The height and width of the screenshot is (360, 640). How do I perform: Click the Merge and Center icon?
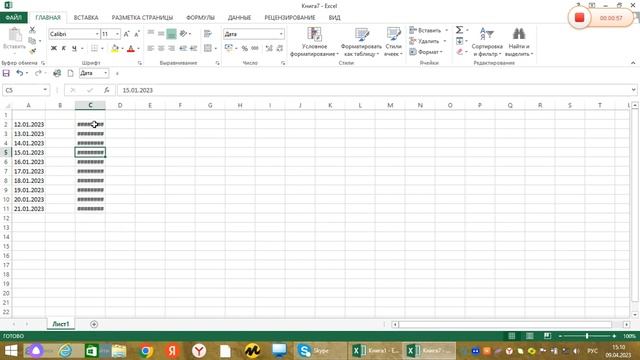pyautogui.click(x=208, y=48)
